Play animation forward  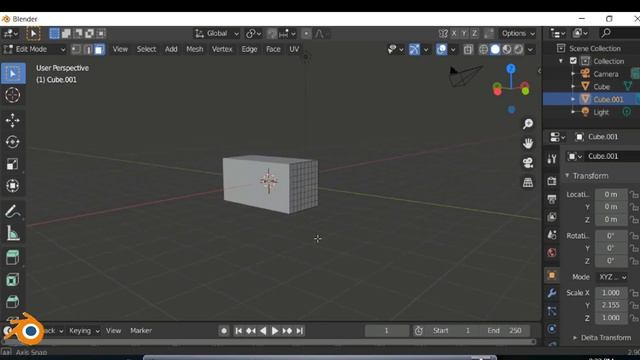click(275, 331)
